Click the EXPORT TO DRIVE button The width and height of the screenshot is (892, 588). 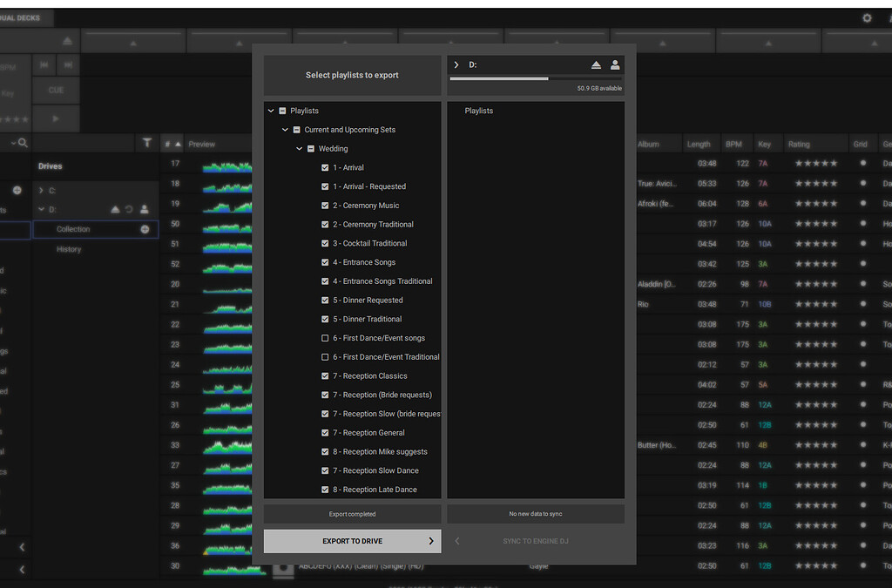[352, 541]
